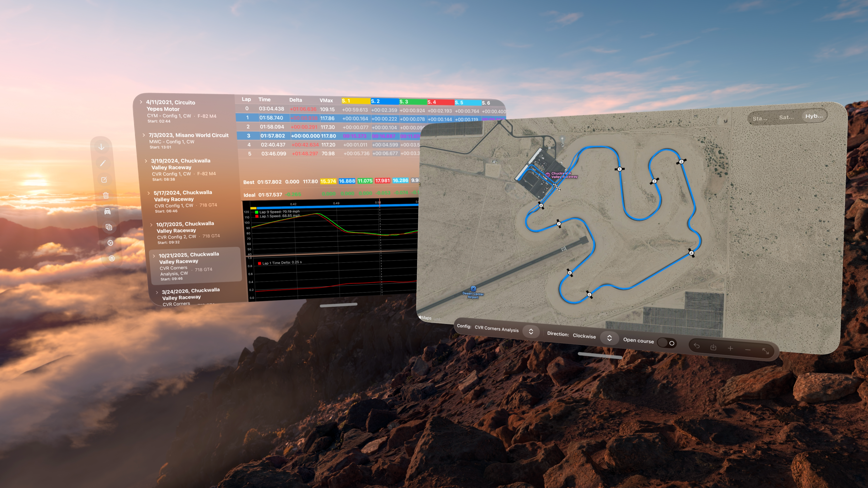Screen dimensions: 868x488
Task: Click the expand arrows icon in the map toolbar
Action: pyautogui.click(x=766, y=351)
